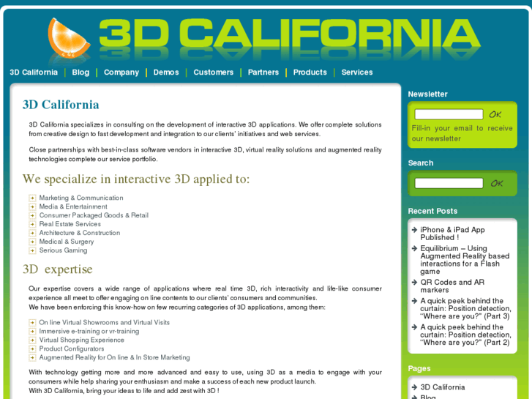Click bullet icon for Architecture & Construction
This screenshot has width=532, height=399.
pyautogui.click(x=32, y=234)
